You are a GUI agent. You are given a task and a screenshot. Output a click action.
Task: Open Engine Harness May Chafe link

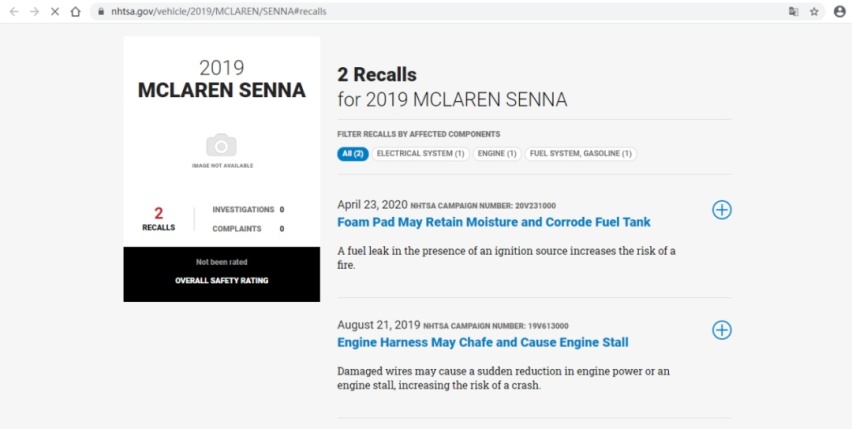pos(483,343)
